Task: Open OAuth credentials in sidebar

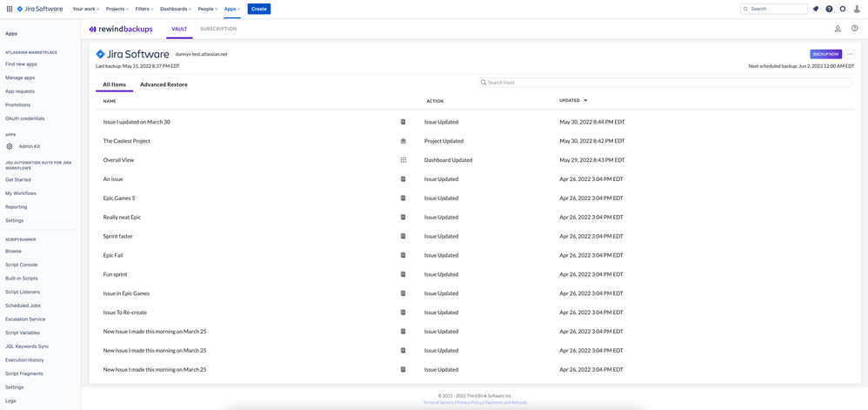Action: click(24, 118)
